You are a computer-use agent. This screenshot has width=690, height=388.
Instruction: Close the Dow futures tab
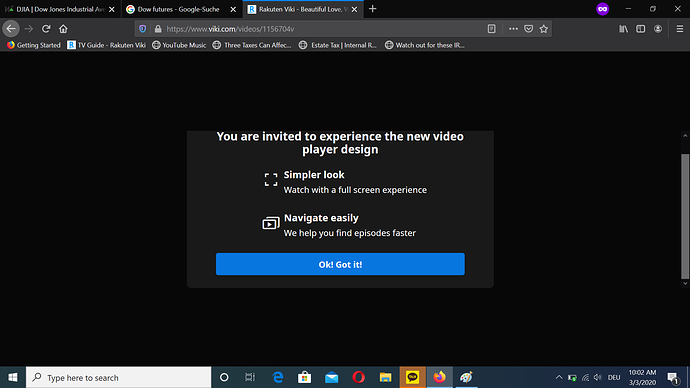pyautogui.click(x=233, y=9)
